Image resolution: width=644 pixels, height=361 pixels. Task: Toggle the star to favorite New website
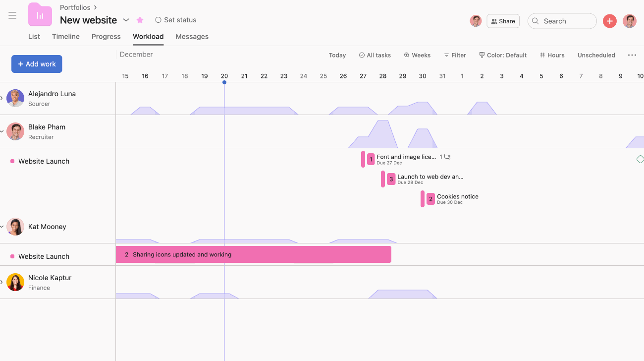[x=140, y=20]
